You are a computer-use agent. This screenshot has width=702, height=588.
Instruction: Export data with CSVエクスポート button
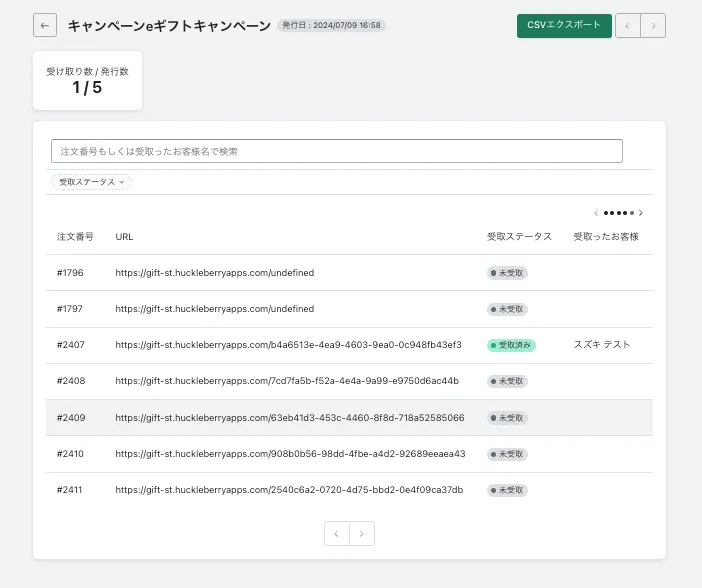pyautogui.click(x=564, y=26)
